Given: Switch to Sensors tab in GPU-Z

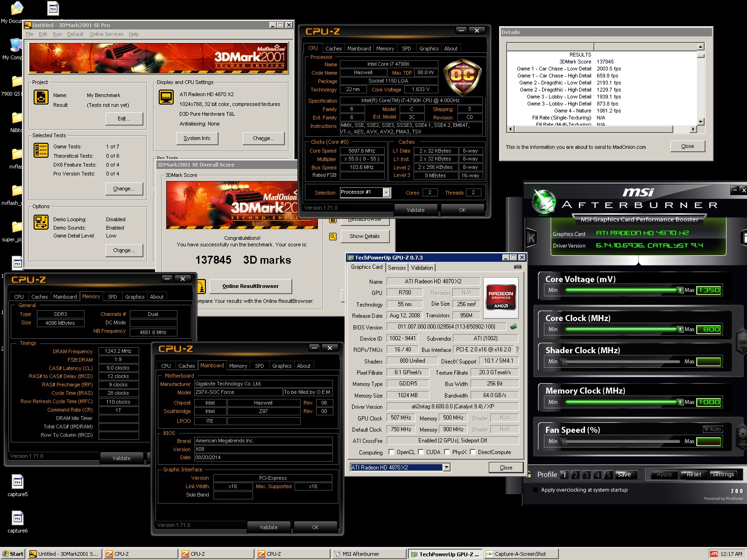Looking at the screenshot, I should 397,268.
